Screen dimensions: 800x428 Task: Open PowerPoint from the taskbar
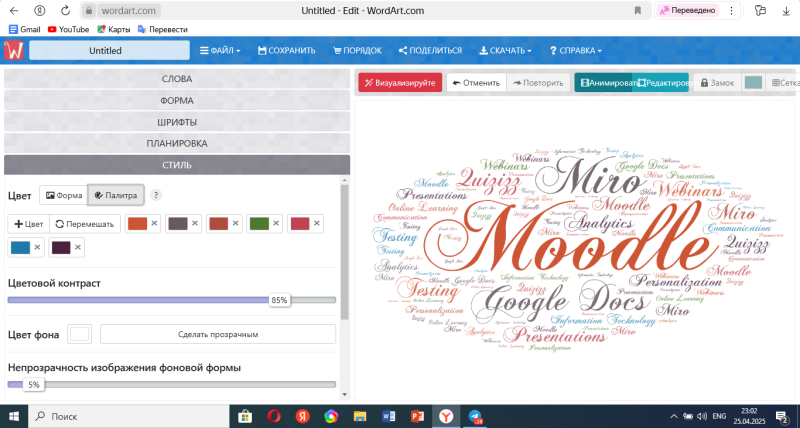pos(418,415)
